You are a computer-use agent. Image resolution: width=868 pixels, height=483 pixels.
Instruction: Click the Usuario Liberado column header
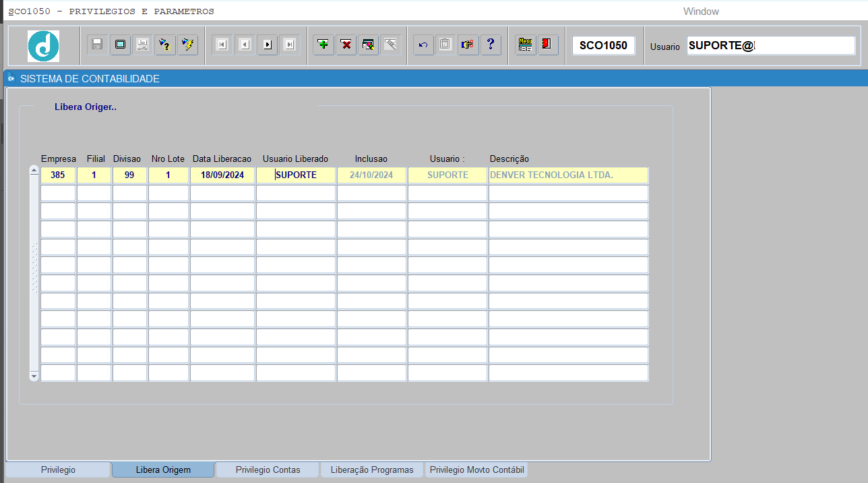point(295,159)
